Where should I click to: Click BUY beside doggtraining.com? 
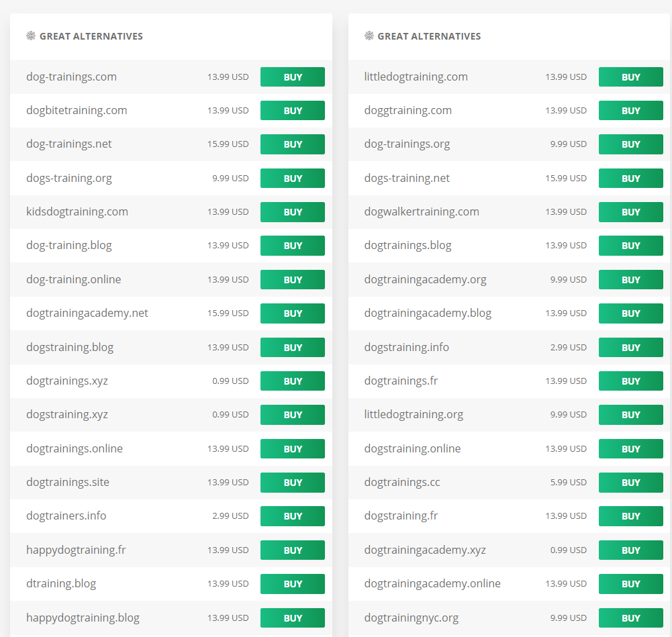pyautogui.click(x=630, y=111)
